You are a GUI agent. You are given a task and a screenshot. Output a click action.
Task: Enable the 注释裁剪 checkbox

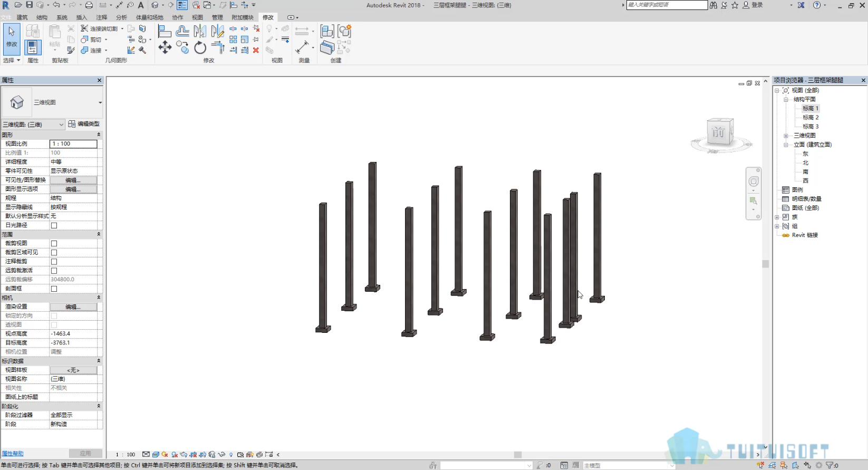[54, 262]
